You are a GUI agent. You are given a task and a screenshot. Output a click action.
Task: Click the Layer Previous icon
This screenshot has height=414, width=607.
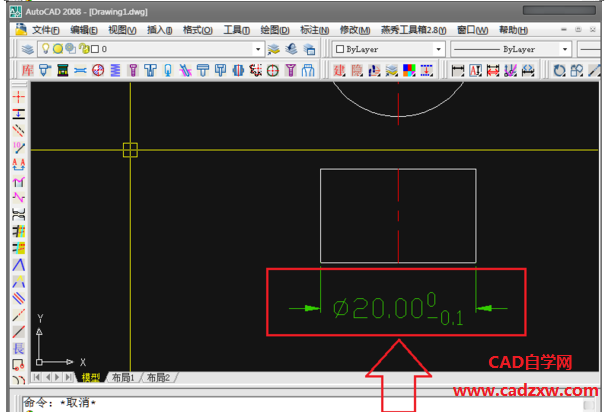coord(291,49)
